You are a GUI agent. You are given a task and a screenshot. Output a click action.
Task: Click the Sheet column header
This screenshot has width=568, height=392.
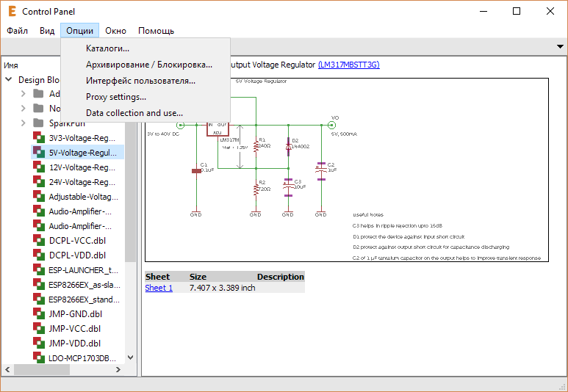[157, 277]
